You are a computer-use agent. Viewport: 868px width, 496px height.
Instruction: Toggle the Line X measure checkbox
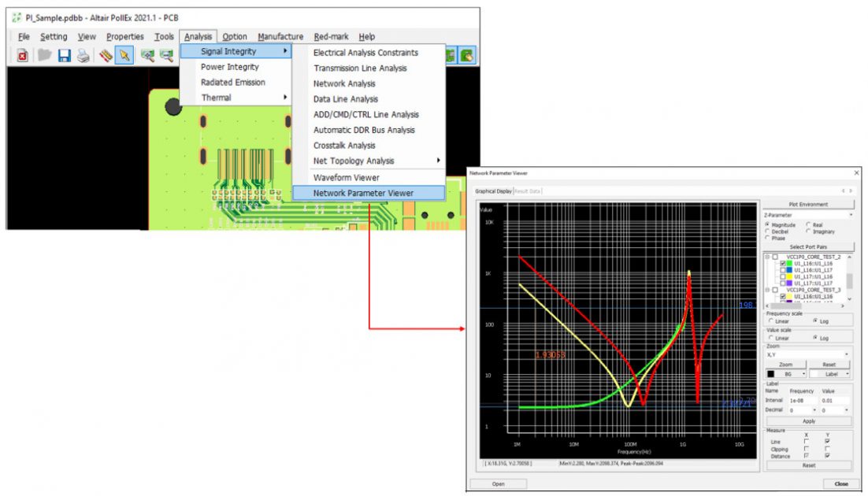click(x=806, y=442)
